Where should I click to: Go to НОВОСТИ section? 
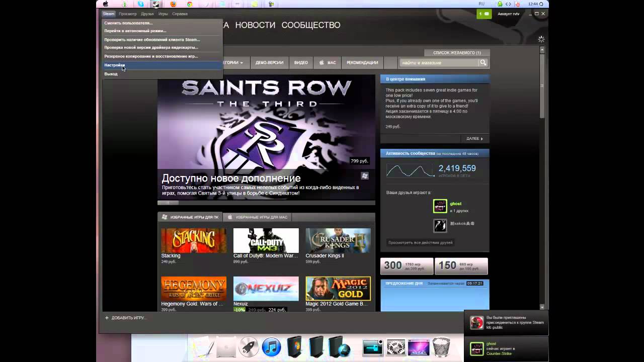tap(255, 25)
